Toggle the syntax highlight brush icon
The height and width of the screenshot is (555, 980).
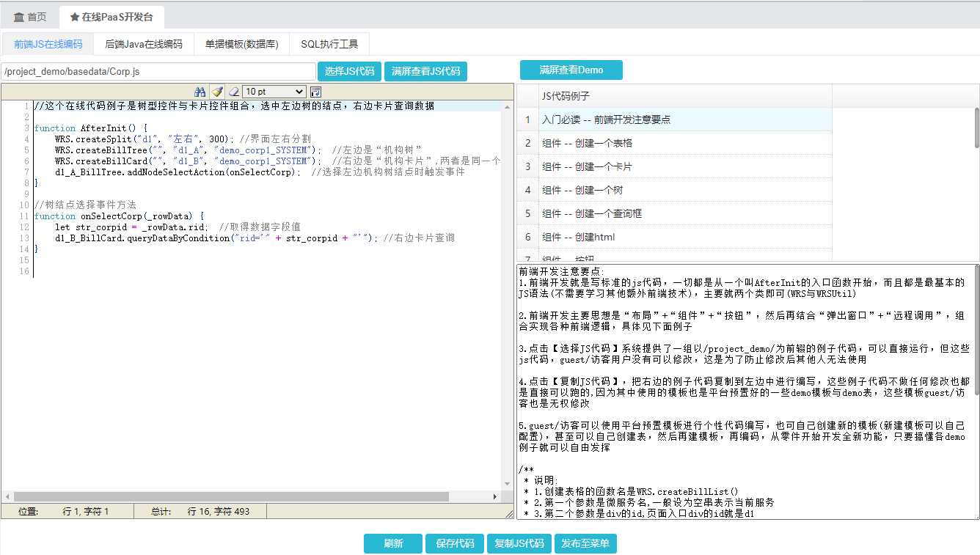click(x=217, y=92)
